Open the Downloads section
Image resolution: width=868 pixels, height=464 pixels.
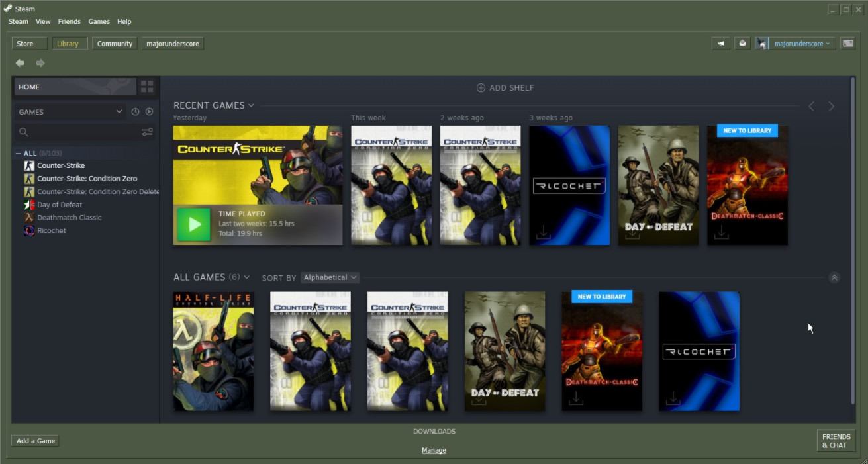pos(434,432)
